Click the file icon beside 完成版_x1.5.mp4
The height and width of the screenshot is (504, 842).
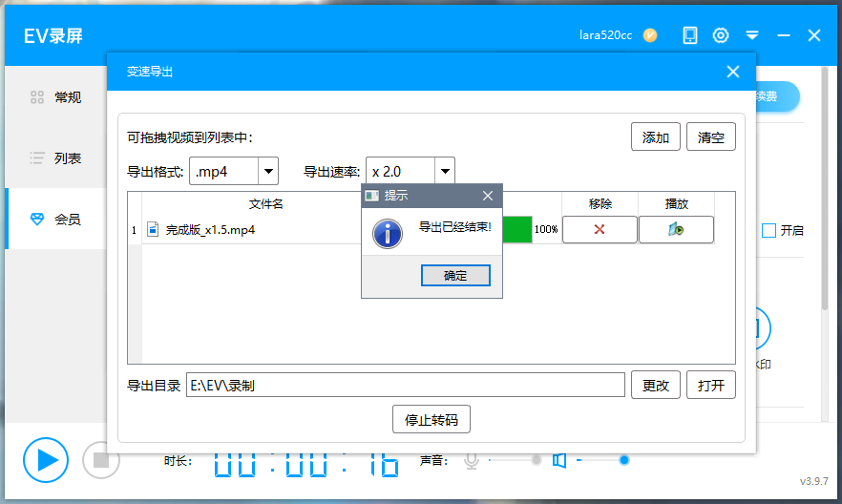pos(153,229)
